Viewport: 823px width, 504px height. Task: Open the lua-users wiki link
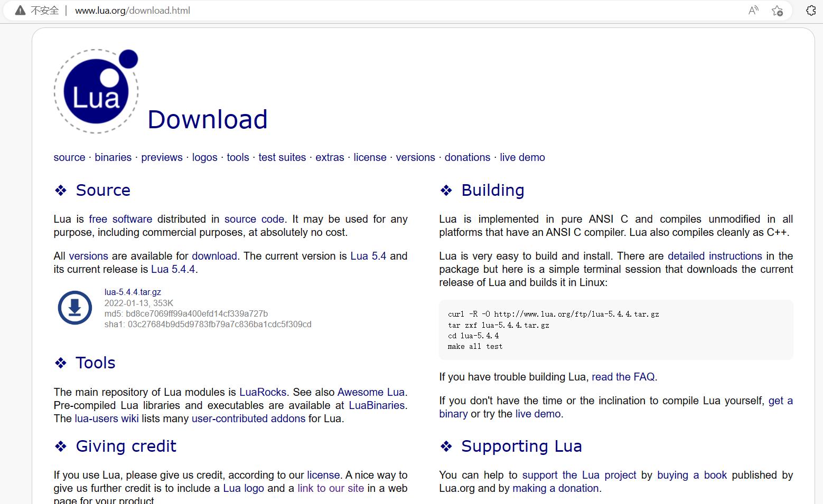(107, 419)
